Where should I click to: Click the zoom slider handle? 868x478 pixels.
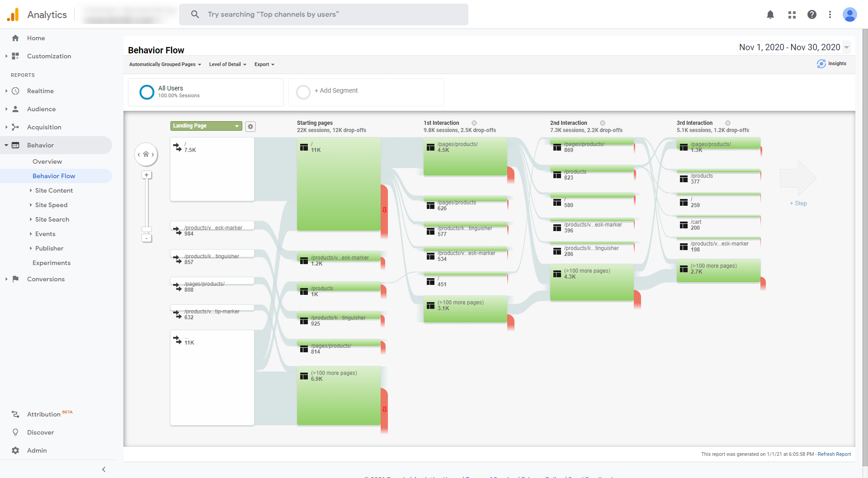coord(146,229)
